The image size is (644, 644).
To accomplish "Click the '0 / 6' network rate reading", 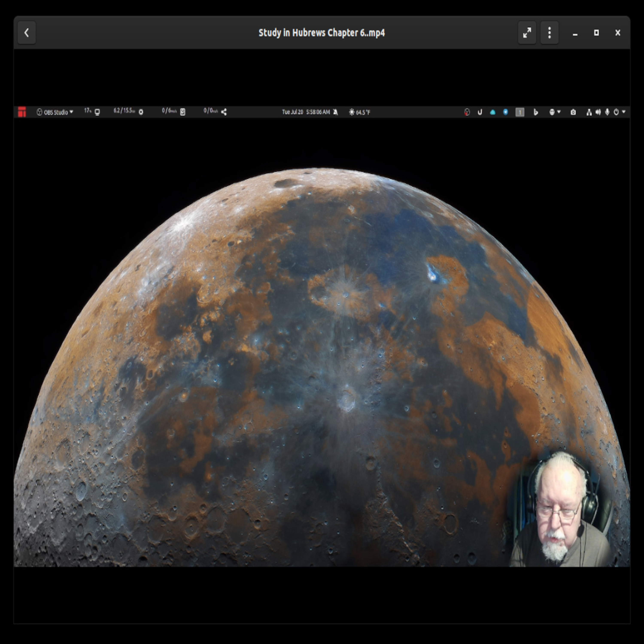I will point(169,111).
